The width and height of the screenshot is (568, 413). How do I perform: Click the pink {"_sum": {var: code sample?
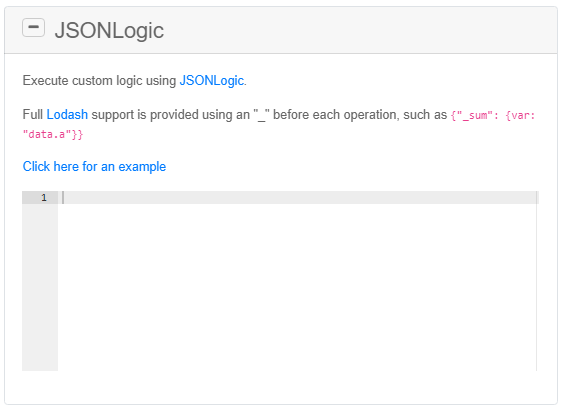pyautogui.click(x=493, y=115)
